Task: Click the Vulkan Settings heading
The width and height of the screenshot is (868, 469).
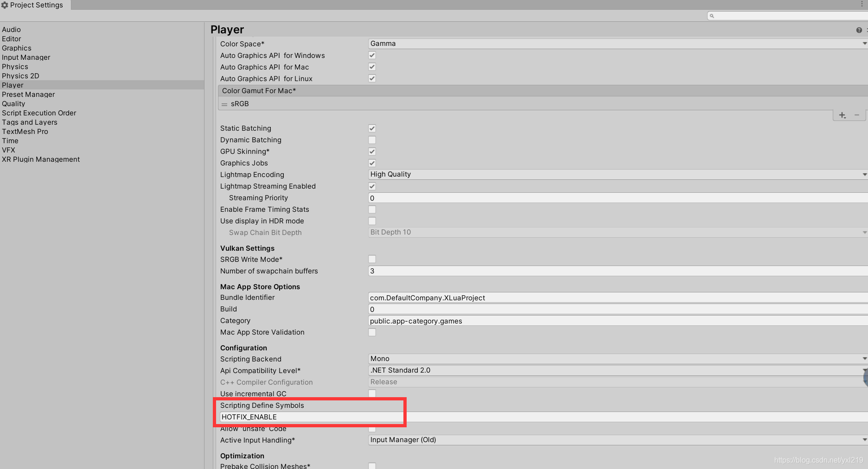Action: [x=247, y=248]
